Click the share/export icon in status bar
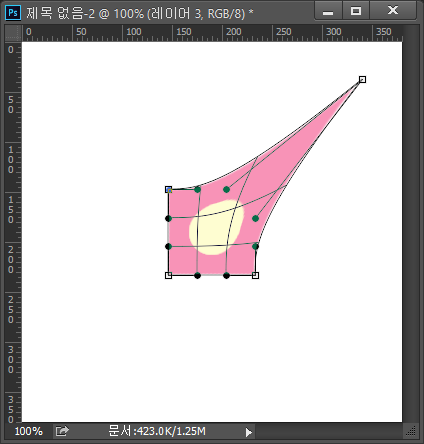The image size is (424, 444). coord(62,431)
